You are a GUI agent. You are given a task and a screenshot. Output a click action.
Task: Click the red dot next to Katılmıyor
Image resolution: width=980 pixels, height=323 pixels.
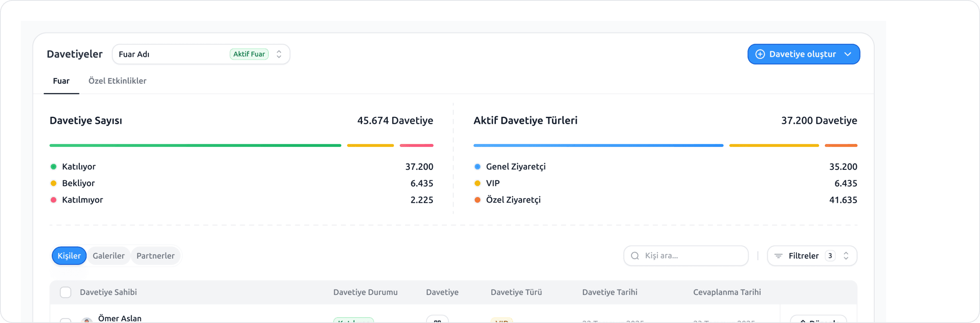pyautogui.click(x=54, y=200)
